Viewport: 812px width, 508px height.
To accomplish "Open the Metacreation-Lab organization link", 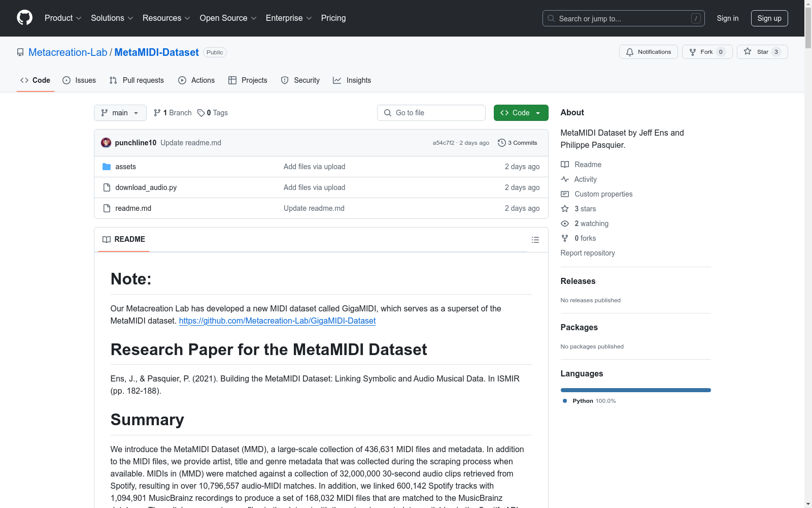I will coord(68,52).
